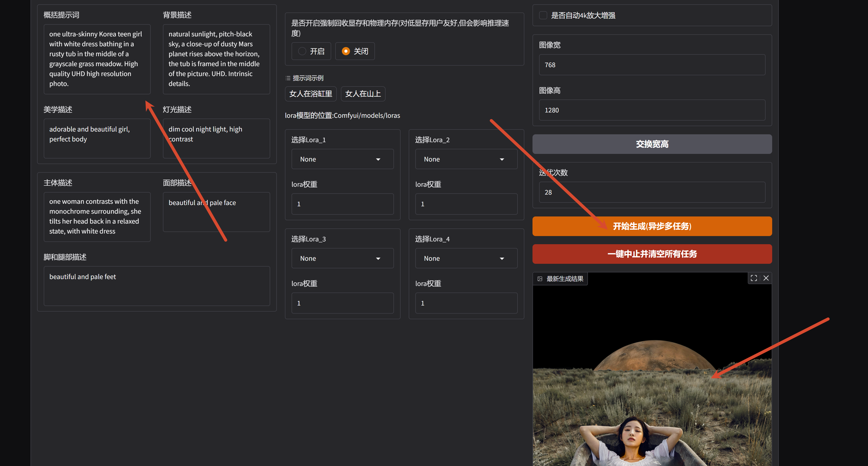Enable the auto 4k upscale enhancement checkbox
Image resolution: width=868 pixels, height=466 pixels.
pyautogui.click(x=543, y=15)
